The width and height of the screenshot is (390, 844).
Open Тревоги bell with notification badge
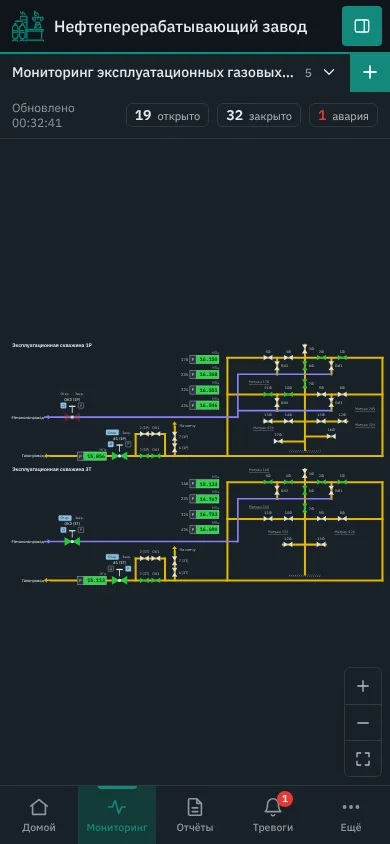click(273, 815)
